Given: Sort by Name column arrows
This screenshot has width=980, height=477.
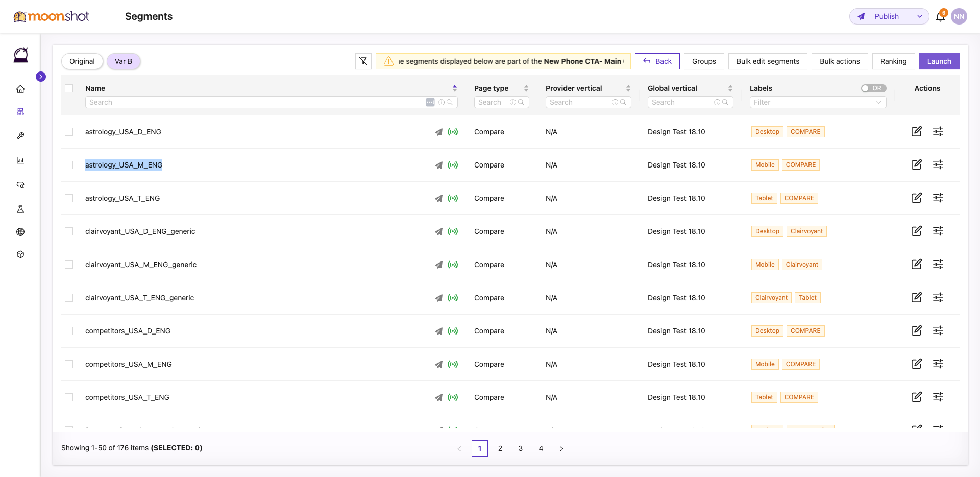Looking at the screenshot, I should (x=455, y=88).
